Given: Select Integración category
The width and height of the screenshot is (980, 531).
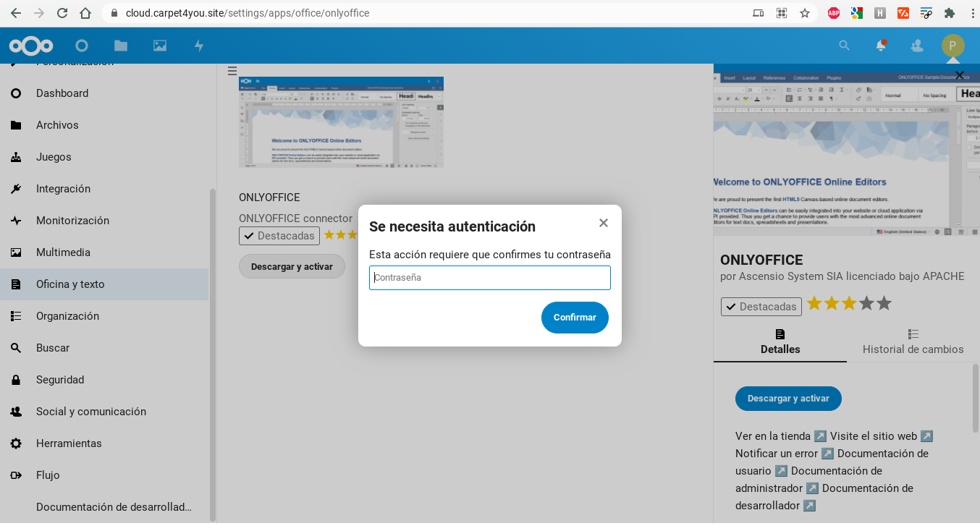Looking at the screenshot, I should [104, 189].
